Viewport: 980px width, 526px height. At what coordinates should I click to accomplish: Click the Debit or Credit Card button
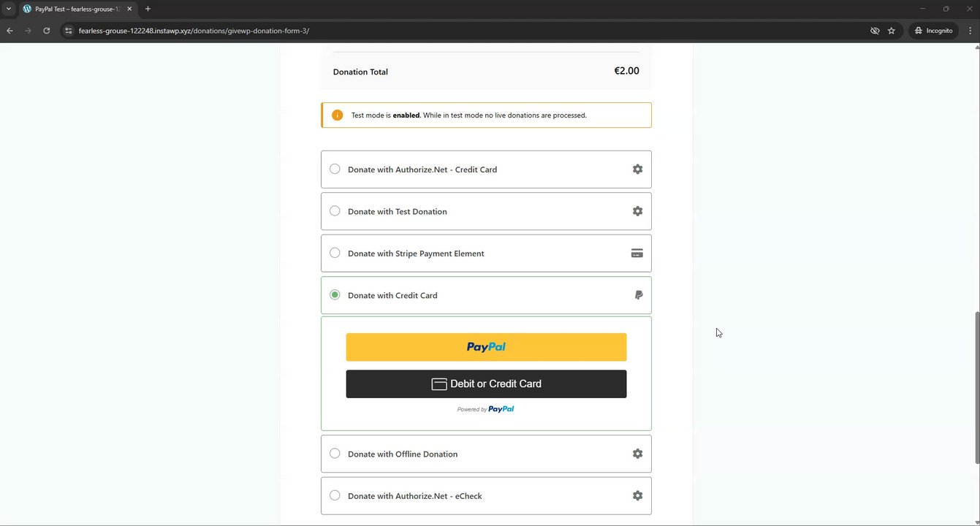(x=486, y=384)
